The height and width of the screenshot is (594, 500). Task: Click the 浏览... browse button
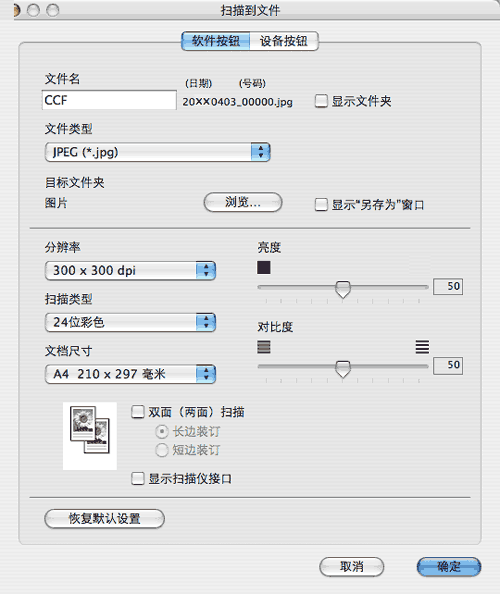coord(243,202)
